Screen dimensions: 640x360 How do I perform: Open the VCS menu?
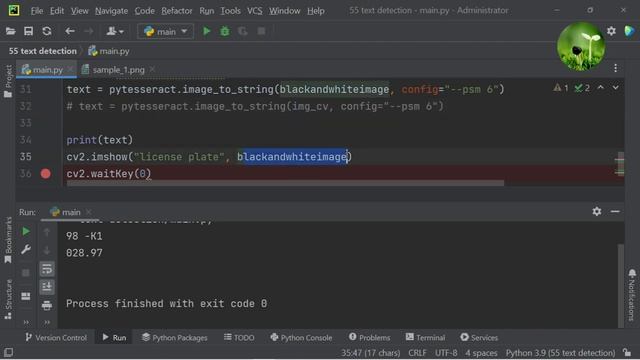coord(255,11)
